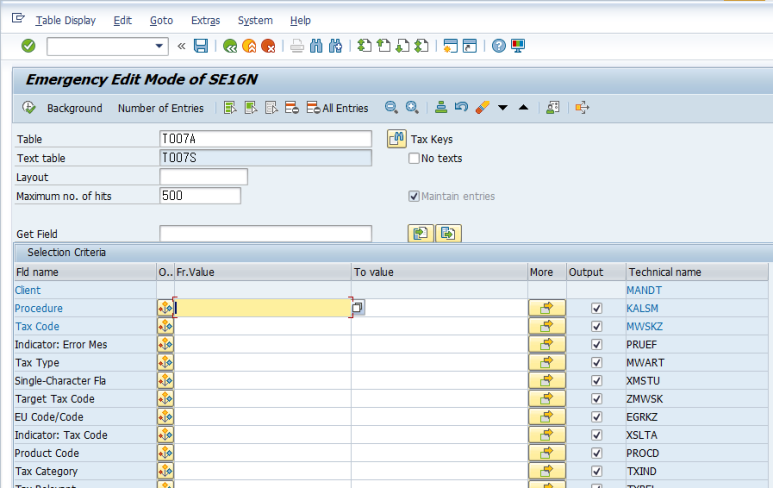
Task: Click the second Get Field search icon button
Action: click(448, 233)
